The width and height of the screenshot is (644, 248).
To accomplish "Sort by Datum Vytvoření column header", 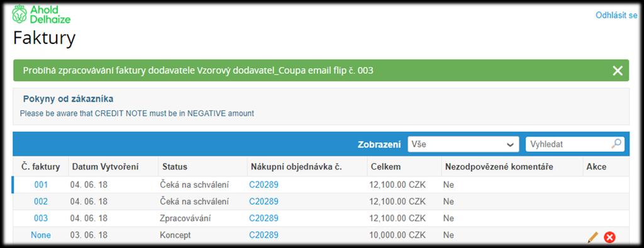I will (x=105, y=167).
